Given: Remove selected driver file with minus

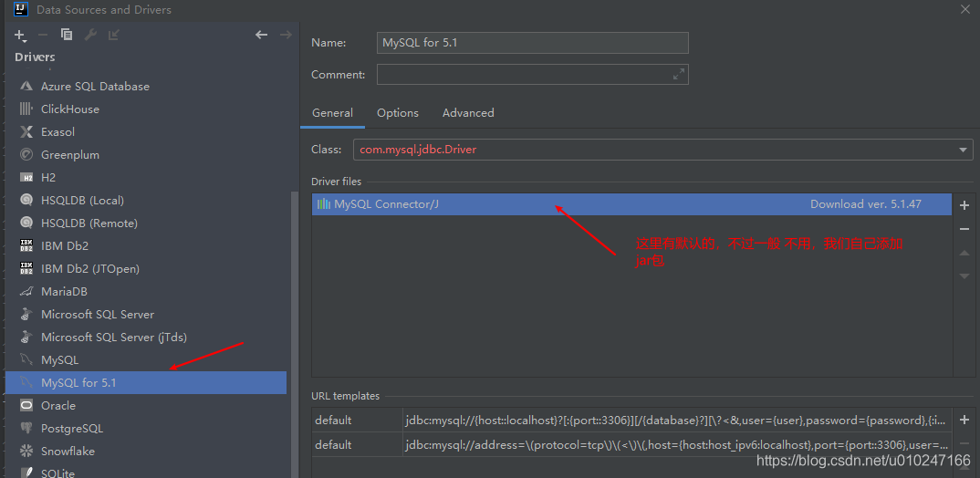Looking at the screenshot, I should (964, 229).
